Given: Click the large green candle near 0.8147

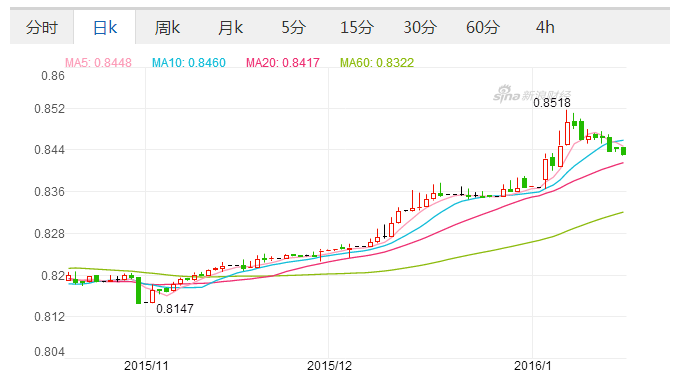Looking at the screenshot, I should pyautogui.click(x=139, y=290).
